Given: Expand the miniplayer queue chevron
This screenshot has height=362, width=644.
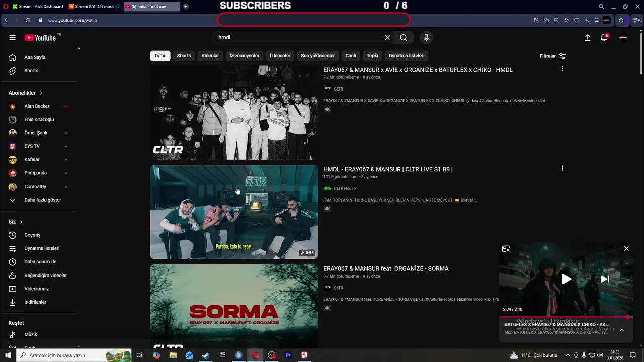Looking at the screenshot, I should 622,330.
